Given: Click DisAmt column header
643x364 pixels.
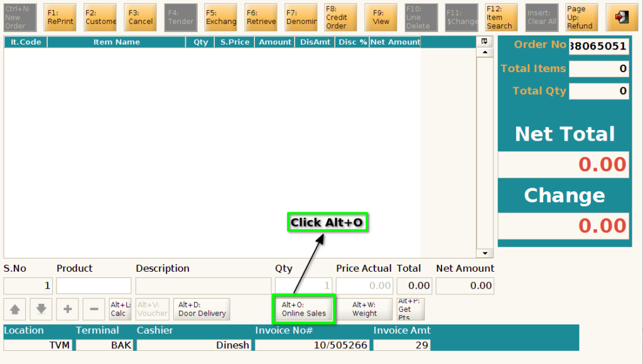Looking at the screenshot, I should point(315,42).
